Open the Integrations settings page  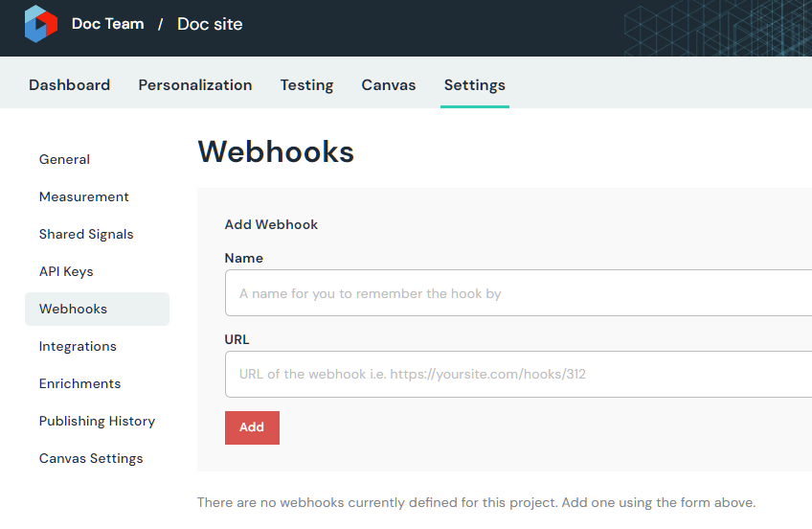(x=78, y=346)
